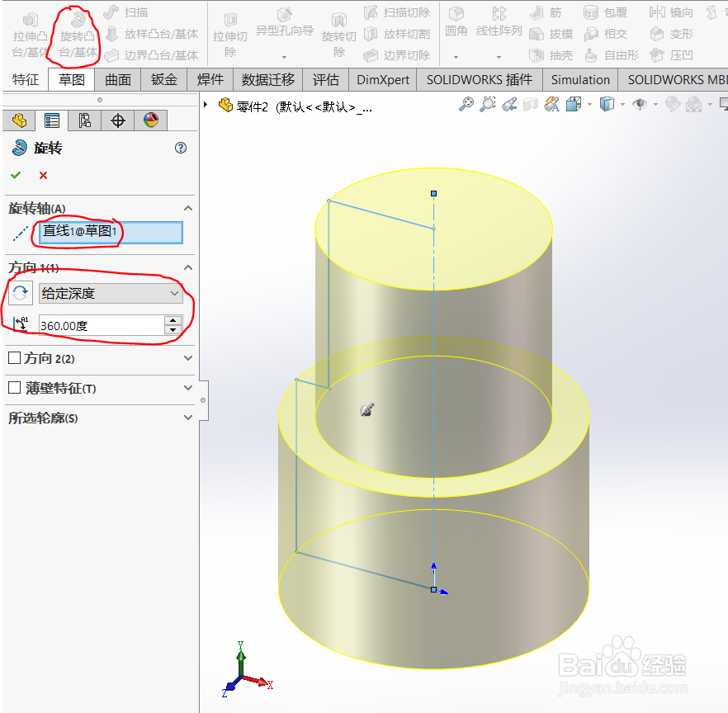Toggle the Hide/Show Items eye icon

tap(640, 105)
